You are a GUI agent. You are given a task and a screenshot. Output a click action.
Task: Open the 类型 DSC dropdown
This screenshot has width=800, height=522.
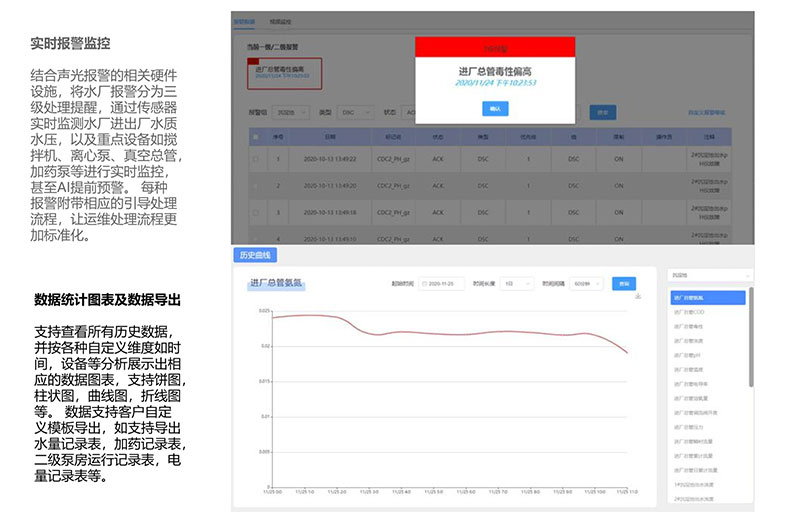coord(353,113)
